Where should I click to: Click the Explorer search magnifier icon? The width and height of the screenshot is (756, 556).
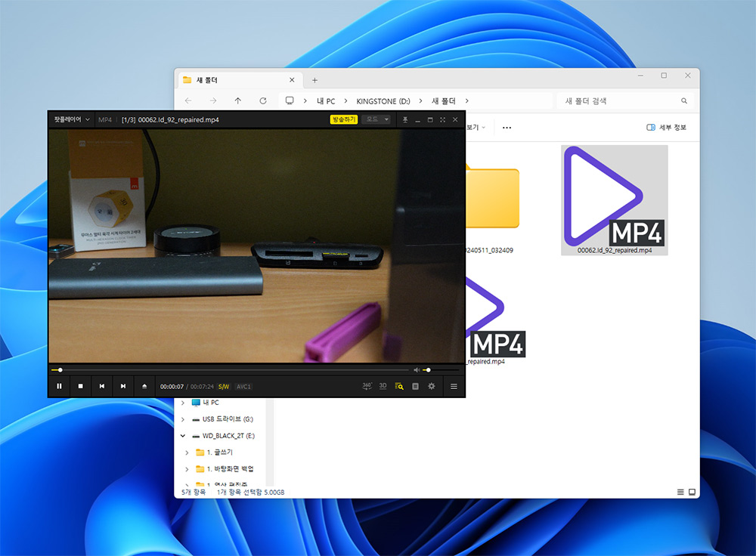[x=684, y=100]
